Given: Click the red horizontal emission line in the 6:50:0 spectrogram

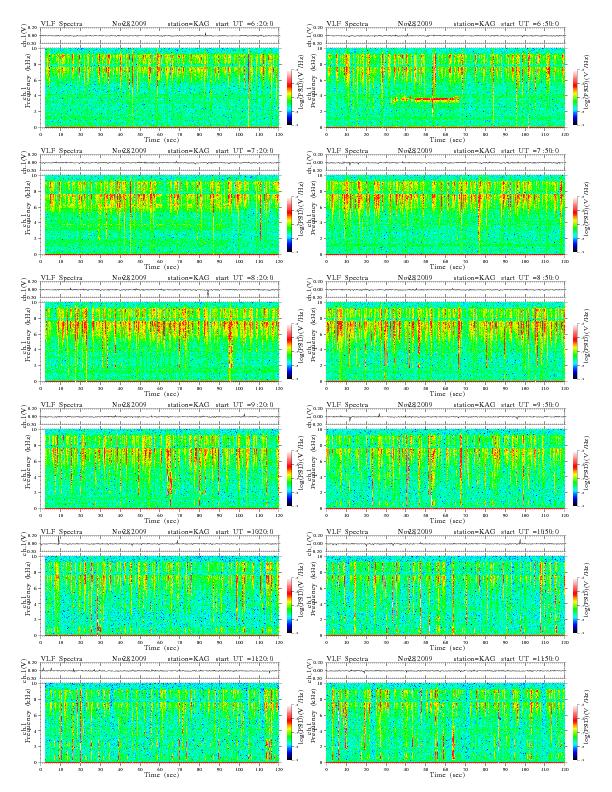Looking at the screenshot, I should 426,100.
